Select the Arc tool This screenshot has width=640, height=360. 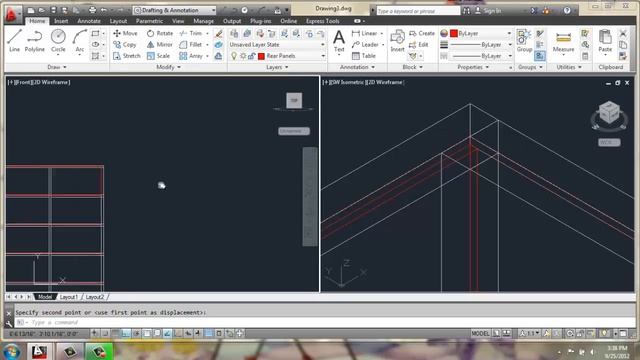coord(80,41)
